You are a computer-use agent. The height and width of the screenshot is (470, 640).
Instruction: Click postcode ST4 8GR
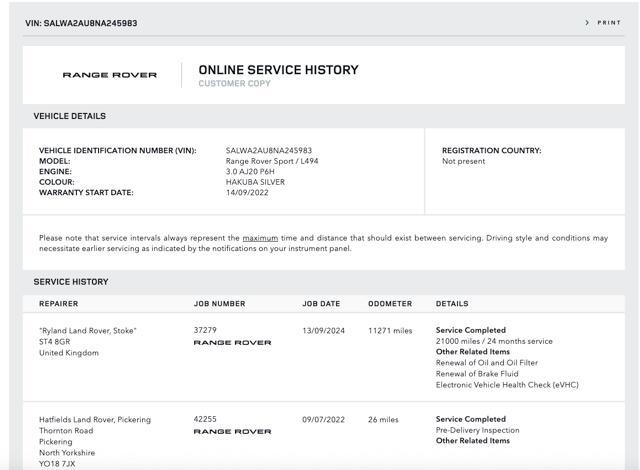coord(54,341)
